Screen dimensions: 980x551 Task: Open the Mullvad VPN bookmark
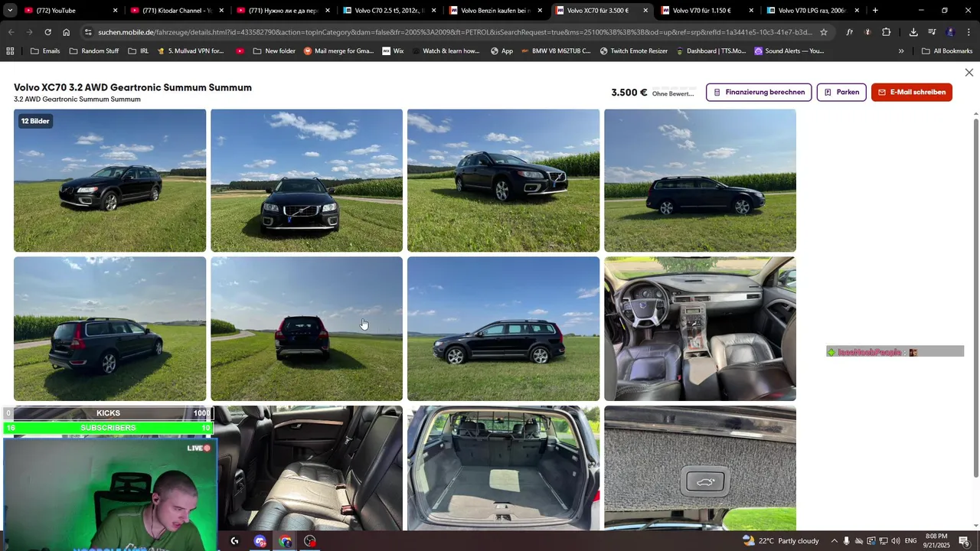tap(190, 51)
